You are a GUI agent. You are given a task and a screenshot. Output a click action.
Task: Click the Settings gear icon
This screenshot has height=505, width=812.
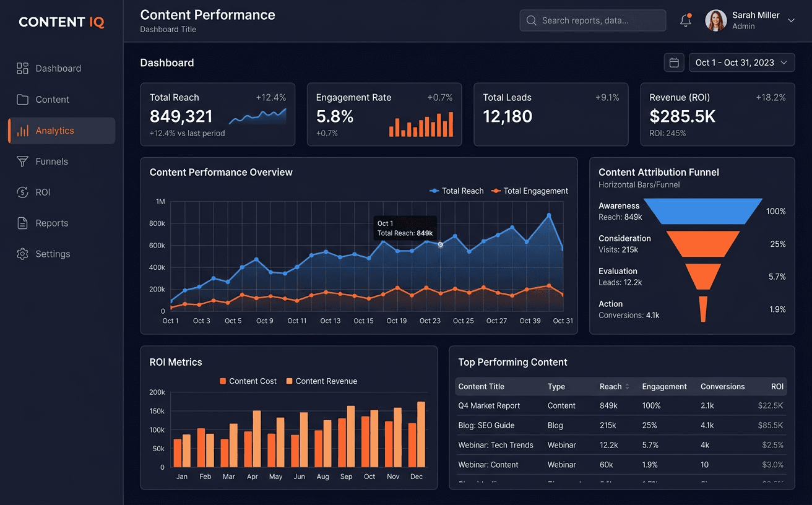[22, 254]
